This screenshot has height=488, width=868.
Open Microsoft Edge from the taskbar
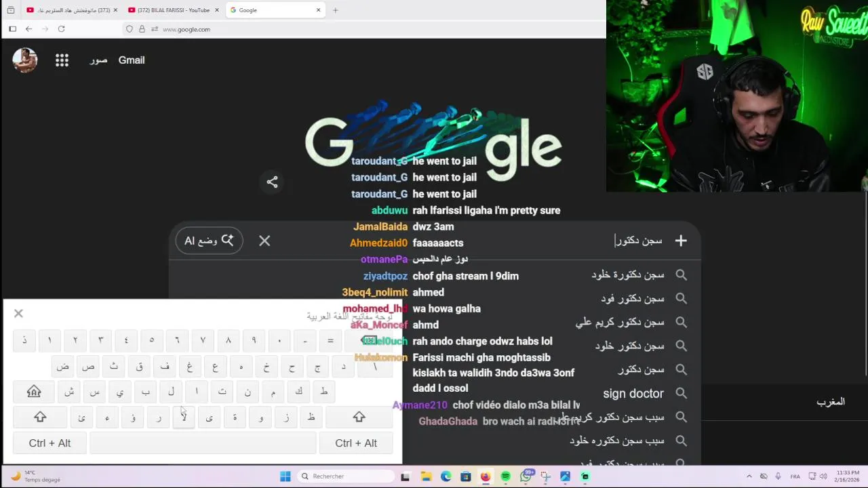click(446, 476)
